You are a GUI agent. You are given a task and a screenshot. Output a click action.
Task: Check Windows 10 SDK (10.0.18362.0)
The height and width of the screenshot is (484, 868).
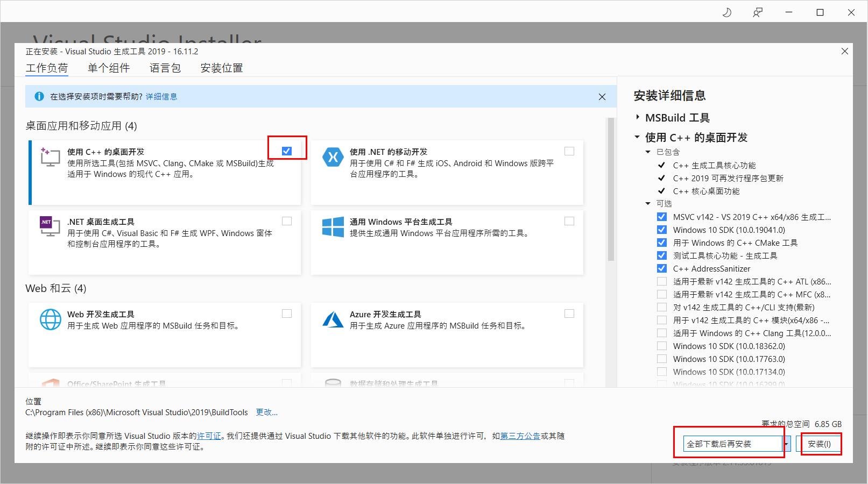662,346
